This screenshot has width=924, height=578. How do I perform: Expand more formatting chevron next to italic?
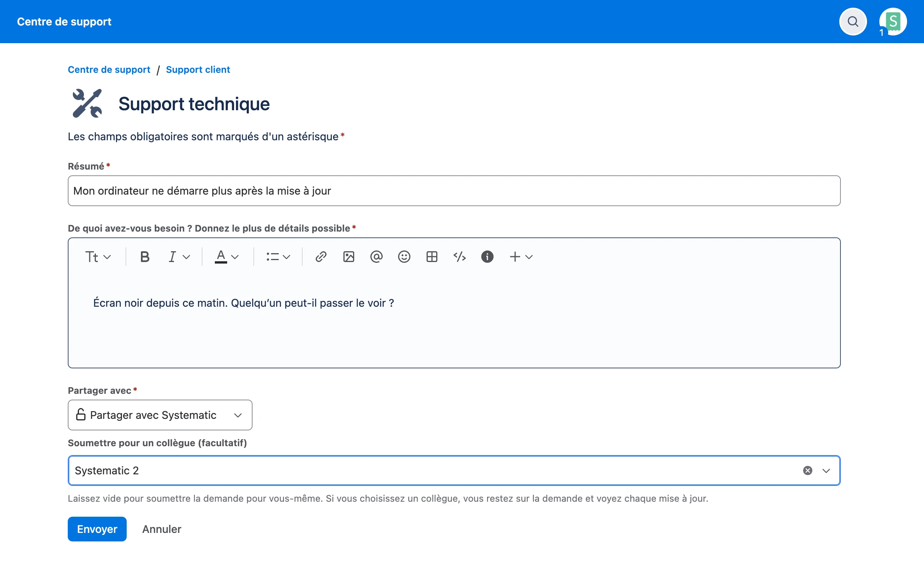coord(187,257)
